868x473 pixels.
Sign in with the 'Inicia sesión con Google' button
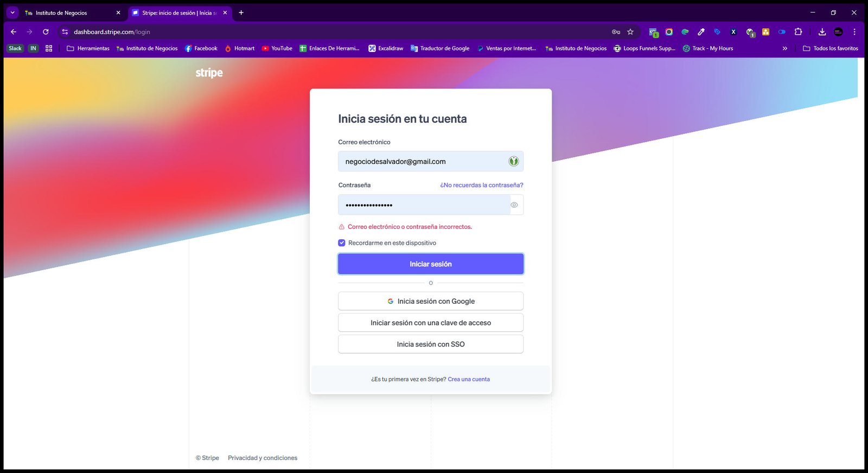click(x=431, y=301)
